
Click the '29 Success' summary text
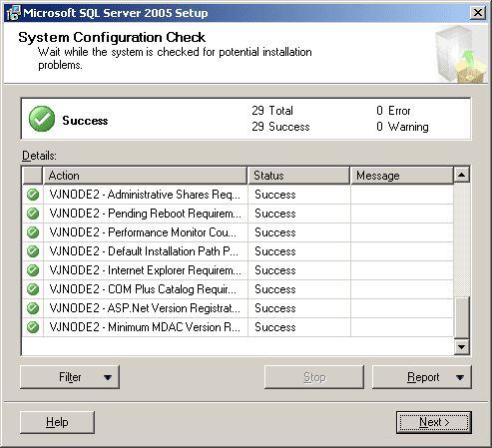[280, 127]
